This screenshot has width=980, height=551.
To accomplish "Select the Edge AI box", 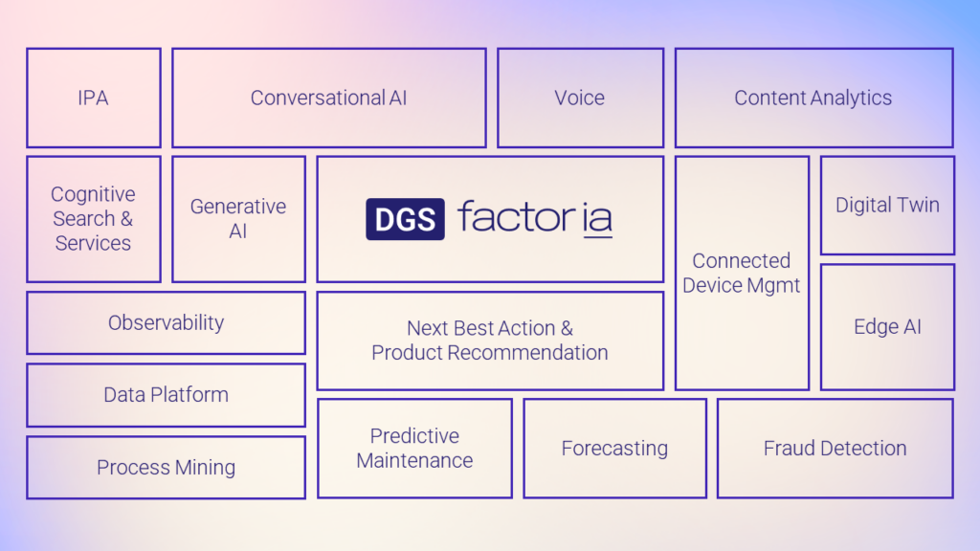I will [887, 327].
